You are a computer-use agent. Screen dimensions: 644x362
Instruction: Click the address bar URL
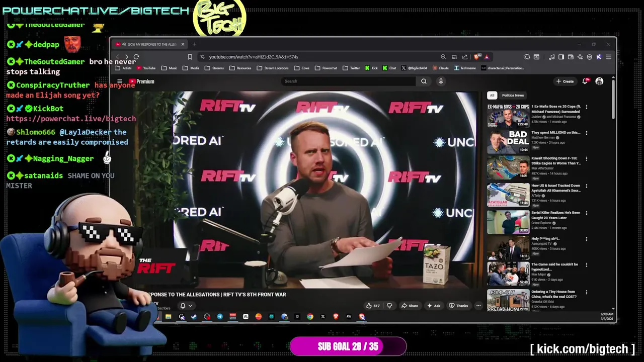click(254, 57)
